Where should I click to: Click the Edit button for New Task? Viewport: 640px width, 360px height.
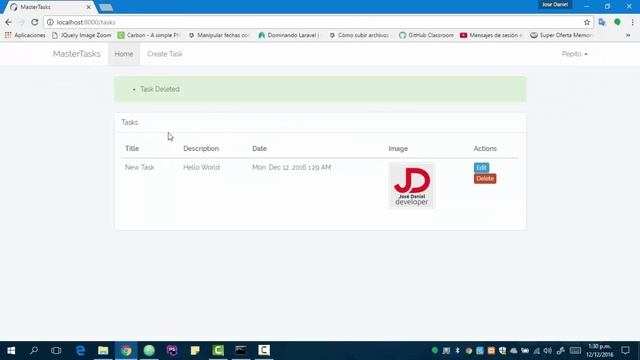[481, 167]
